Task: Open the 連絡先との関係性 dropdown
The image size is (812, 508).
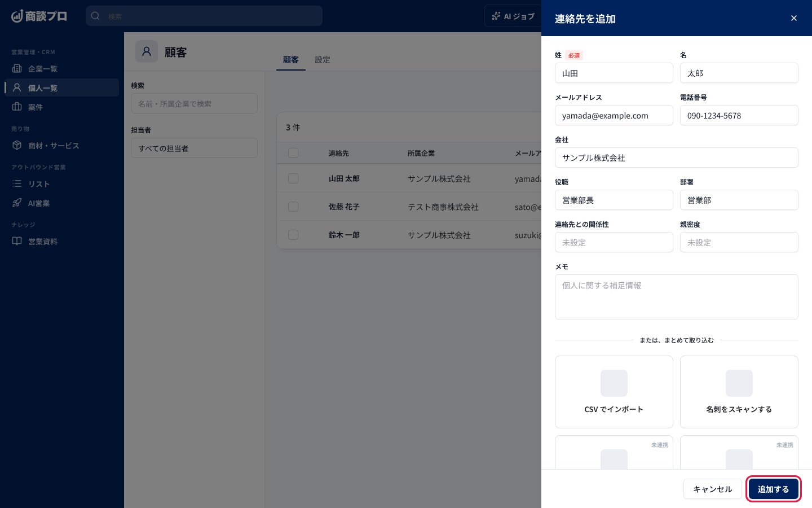Action: 614,242
